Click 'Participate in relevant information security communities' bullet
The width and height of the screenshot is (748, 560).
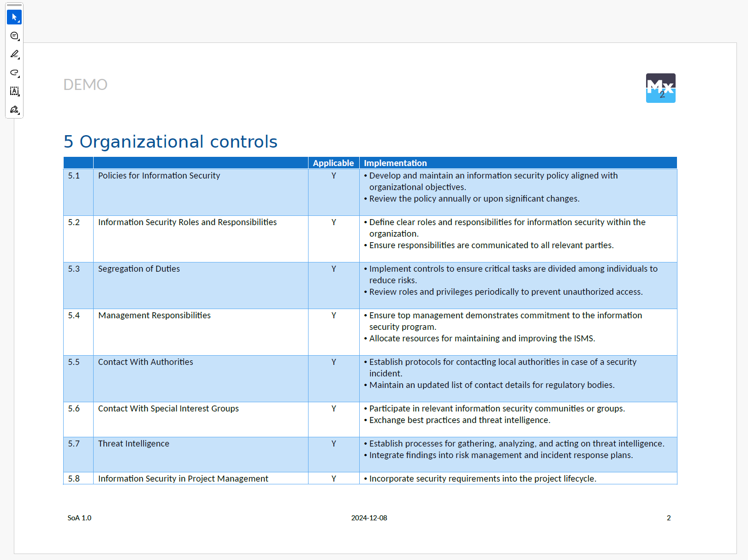[494, 409]
